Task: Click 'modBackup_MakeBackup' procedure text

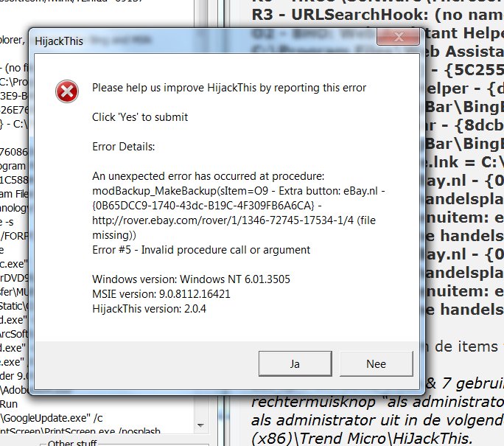Action: tap(155, 191)
